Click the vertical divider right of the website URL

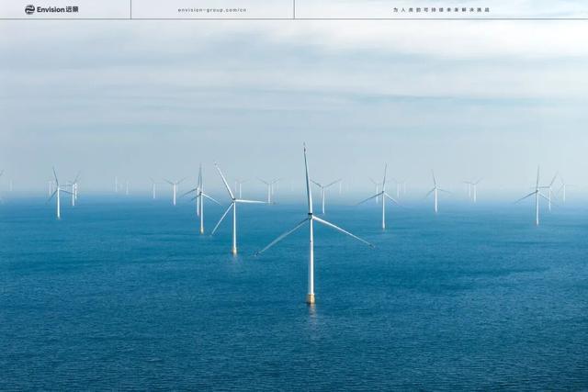coord(294,9)
